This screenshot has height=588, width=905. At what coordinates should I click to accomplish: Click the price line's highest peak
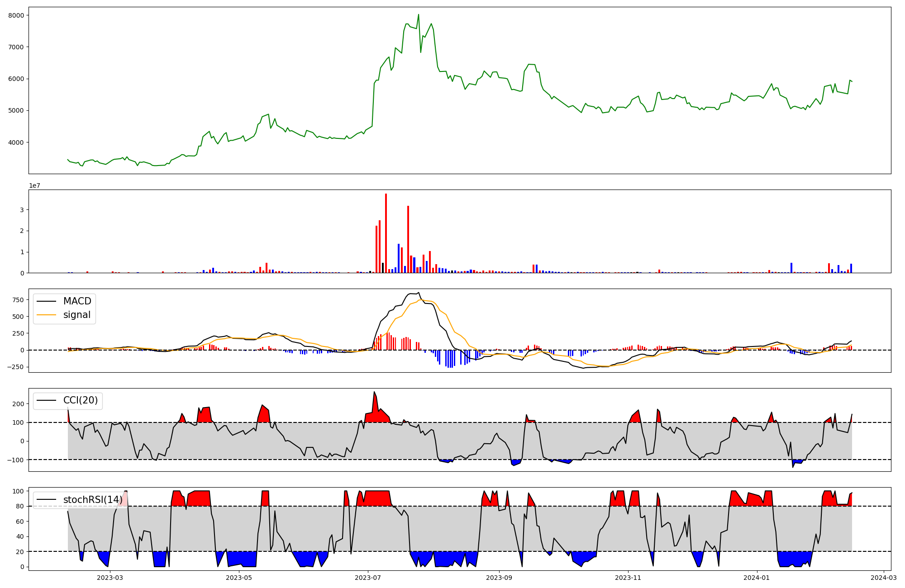point(418,14)
